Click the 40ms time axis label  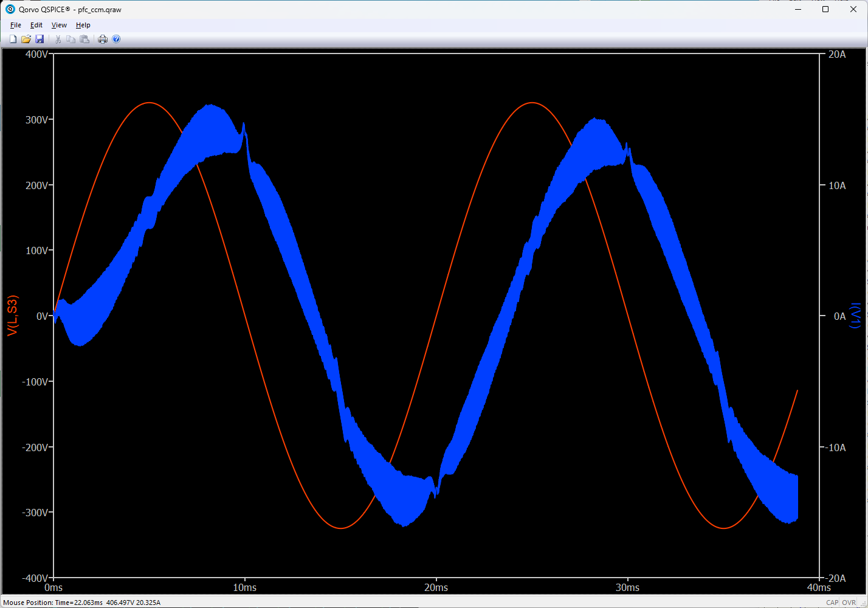click(819, 588)
